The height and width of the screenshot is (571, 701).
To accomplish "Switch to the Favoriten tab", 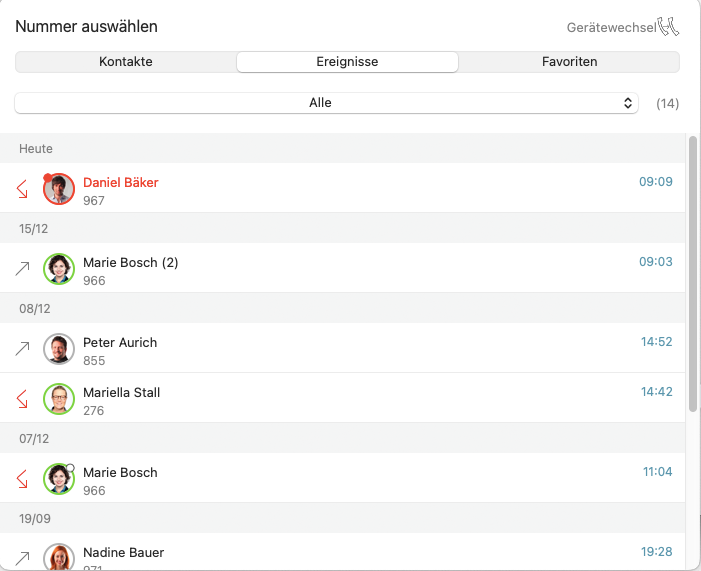I will point(569,62).
